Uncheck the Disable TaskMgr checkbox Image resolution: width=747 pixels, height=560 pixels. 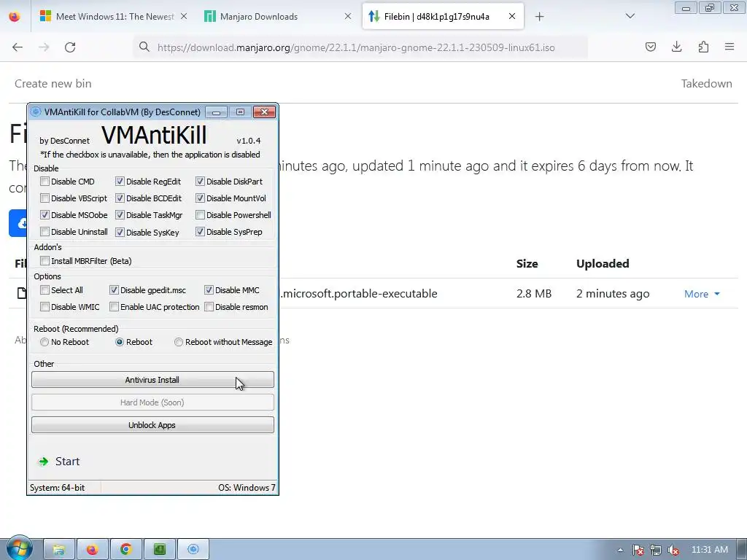tap(120, 215)
